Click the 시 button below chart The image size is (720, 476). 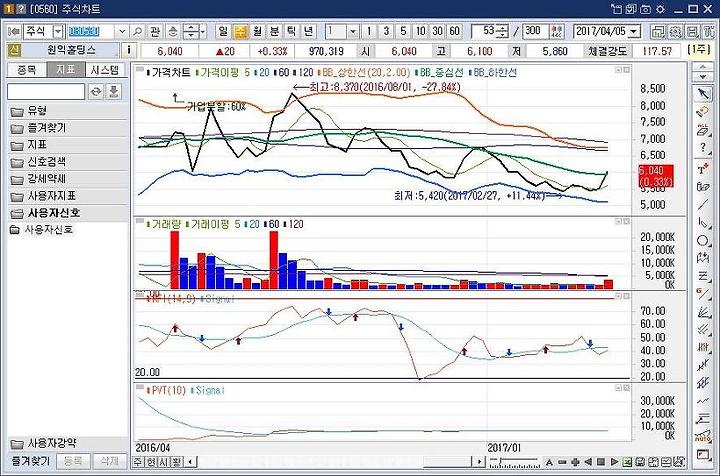[x=163, y=462]
